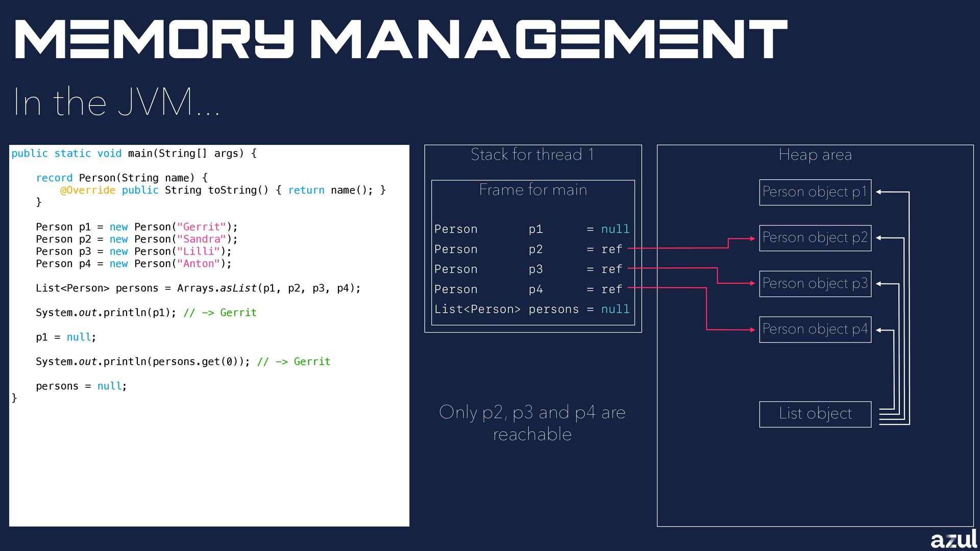The image size is (980, 551).
Task: Click the List object box
Action: (x=815, y=414)
